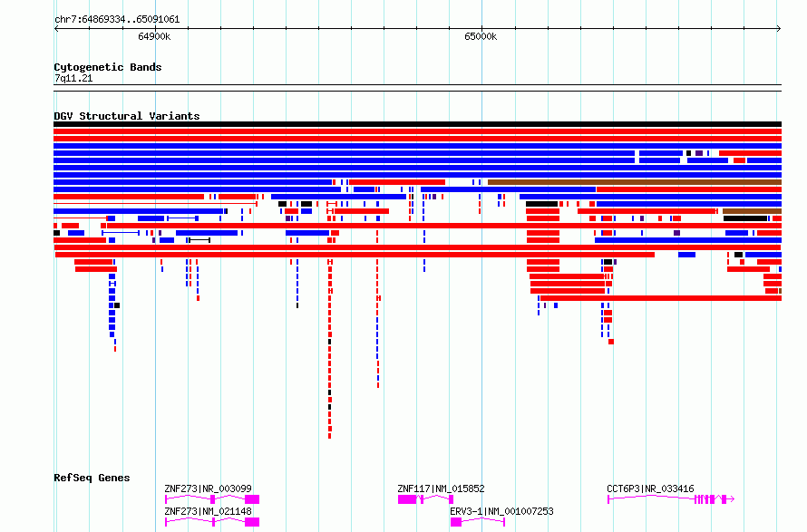Select the full-width black variant bar
The width and height of the screenshot is (807, 532).
417,124
